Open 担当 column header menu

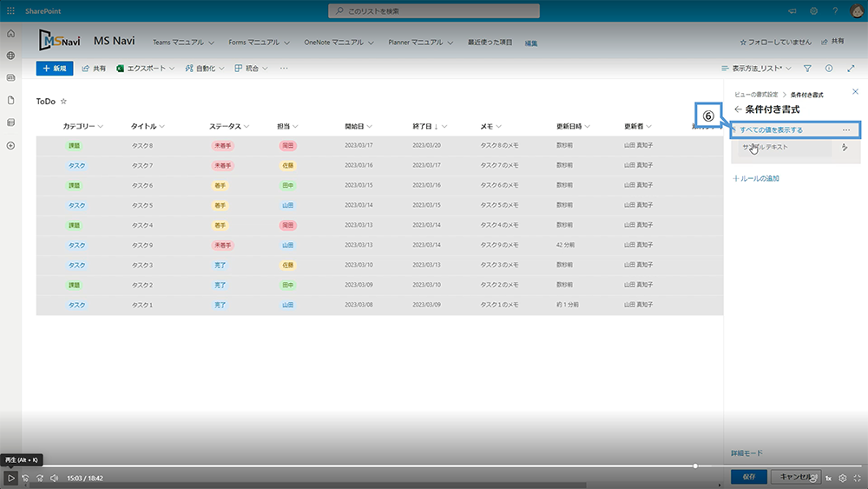pos(287,126)
